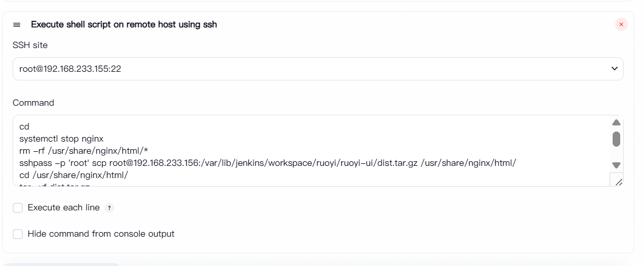Click the Command scrollbar thumb

click(616, 139)
